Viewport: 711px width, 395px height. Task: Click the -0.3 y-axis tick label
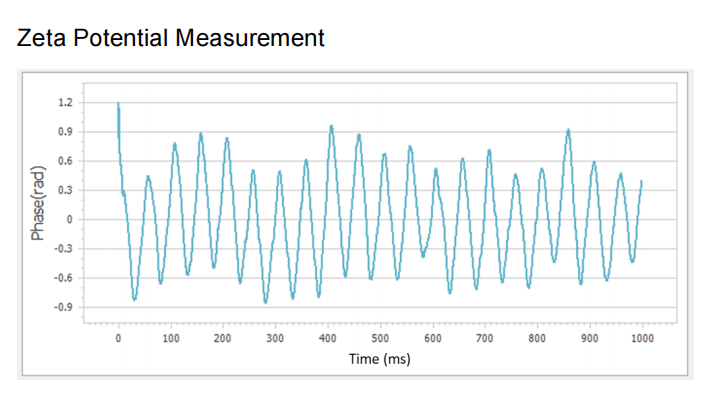pos(63,249)
